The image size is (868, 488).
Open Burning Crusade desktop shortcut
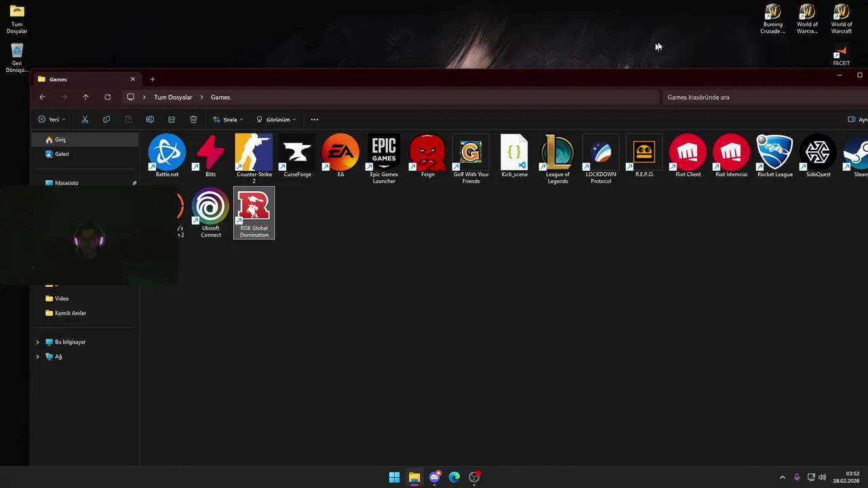[x=773, y=19]
